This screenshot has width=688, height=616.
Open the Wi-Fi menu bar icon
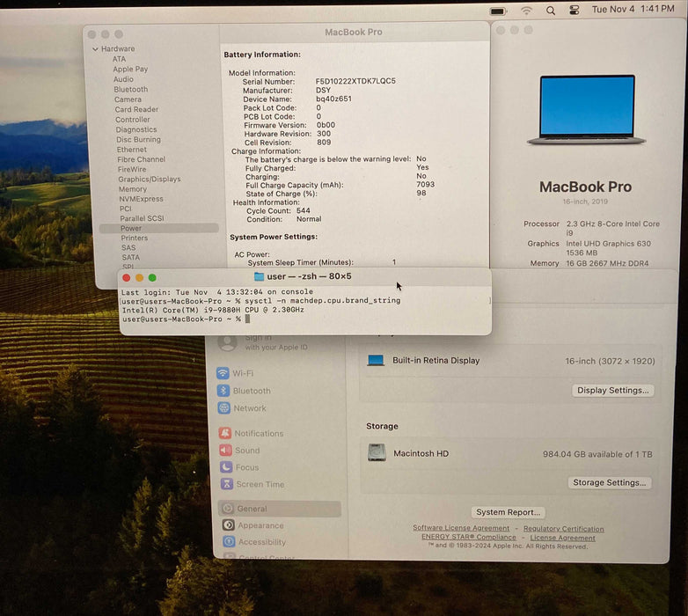click(x=526, y=11)
